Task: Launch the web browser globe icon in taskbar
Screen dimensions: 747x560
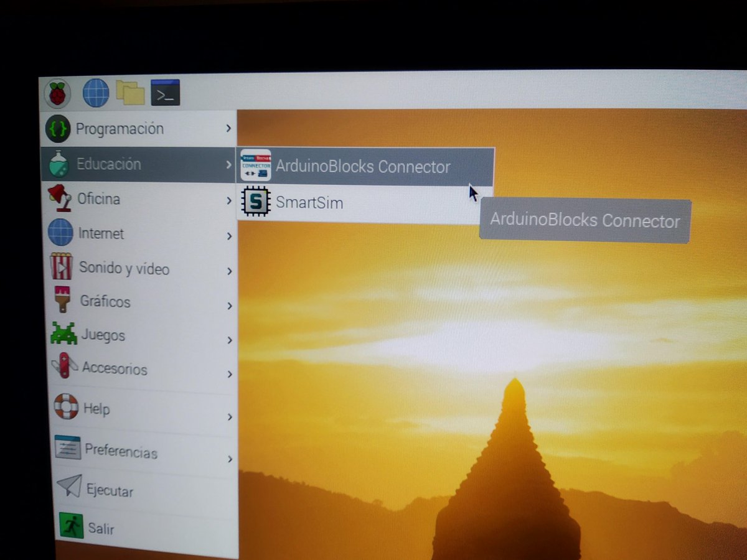Action: tap(96, 93)
